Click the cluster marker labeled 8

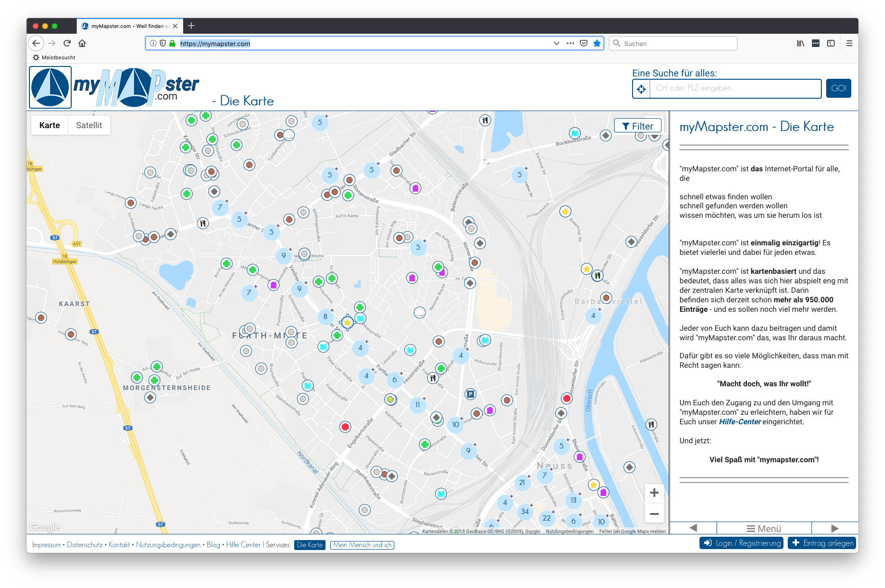pos(326,316)
